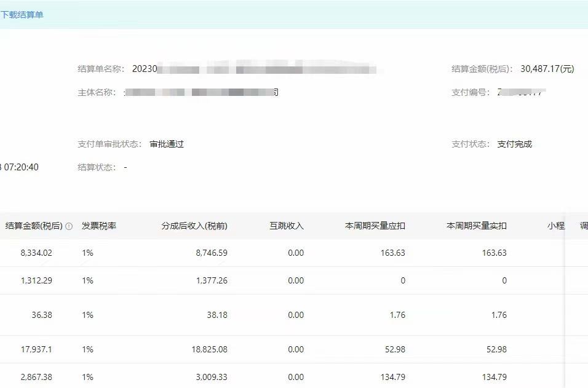Select the 38.18 pre-tax income cell
Image resolution: width=588 pixels, height=388 pixels.
click(x=216, y=315)
